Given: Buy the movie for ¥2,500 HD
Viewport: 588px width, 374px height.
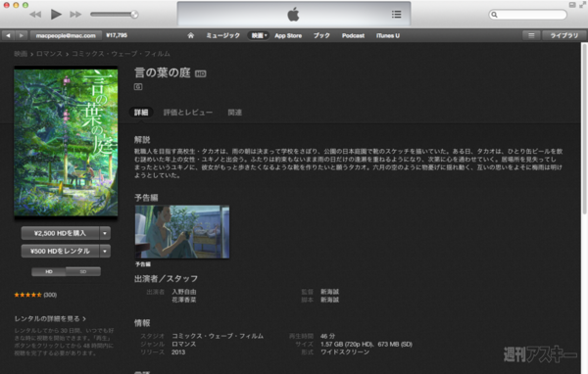Looking at the screenshot, I should (60, 233).
